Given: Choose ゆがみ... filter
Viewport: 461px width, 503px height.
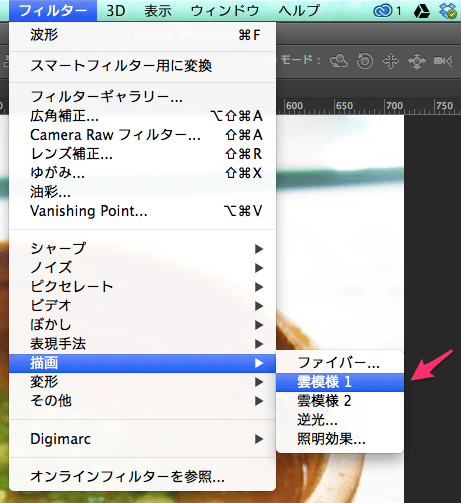Looking at the screenshot, I should 142,173.
